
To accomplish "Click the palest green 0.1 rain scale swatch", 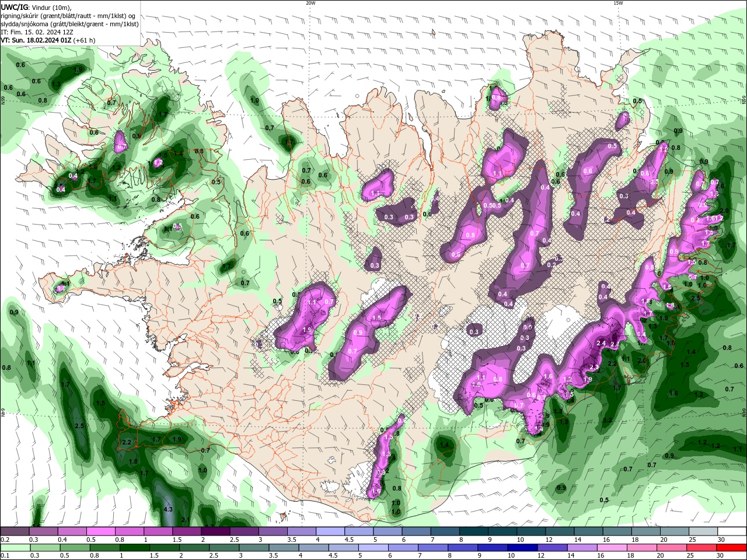I will 15,548.
